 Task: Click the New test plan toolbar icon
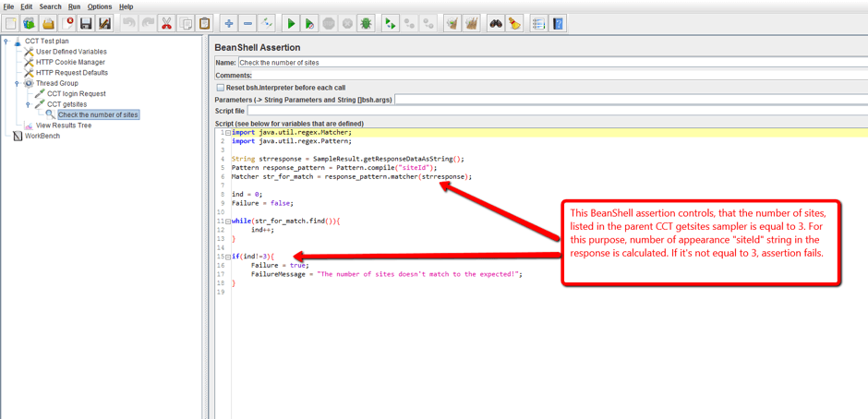point(10,24)
